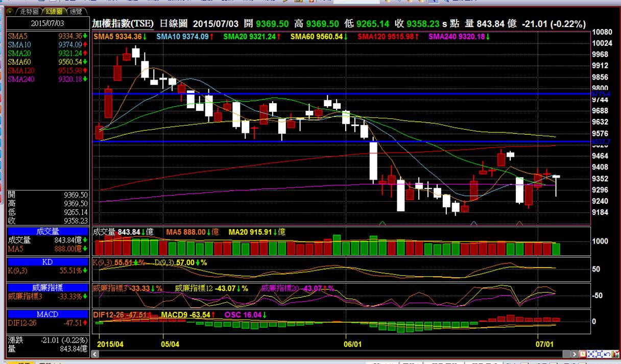
Task: Click the 加權指數(TSE) chart title
Action: (x=123, y=24)
